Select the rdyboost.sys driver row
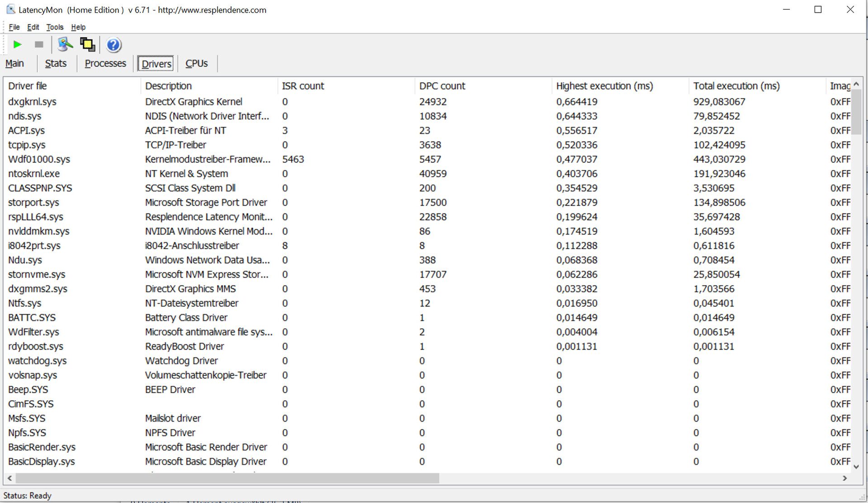868x503 pixels. click(x=428, y=347)
